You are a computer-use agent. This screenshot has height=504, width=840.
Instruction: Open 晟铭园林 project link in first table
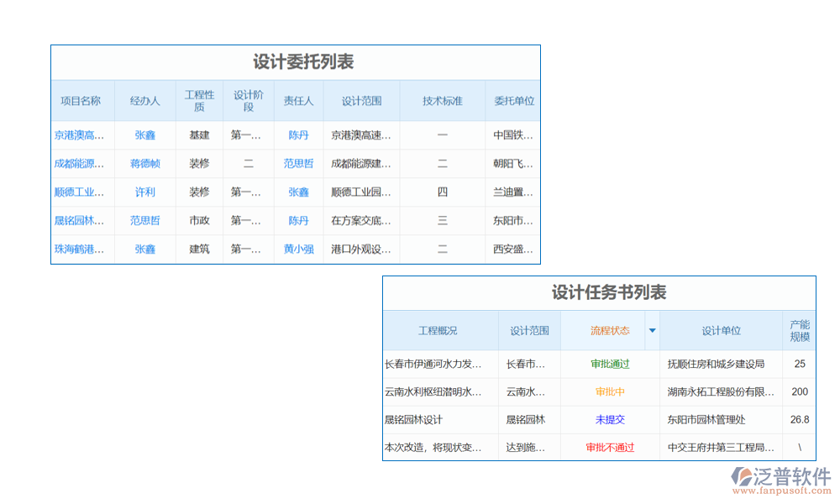pos(80,221)
